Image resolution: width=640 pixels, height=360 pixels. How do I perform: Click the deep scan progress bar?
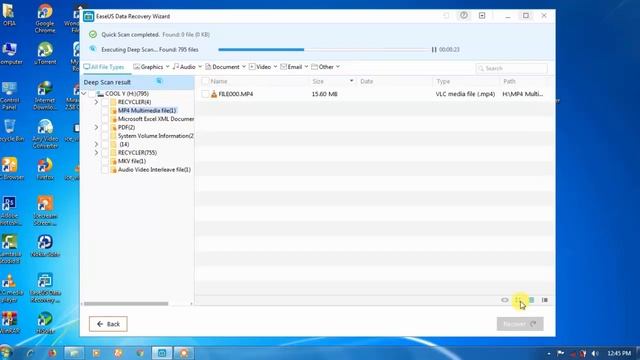point(324,49)
